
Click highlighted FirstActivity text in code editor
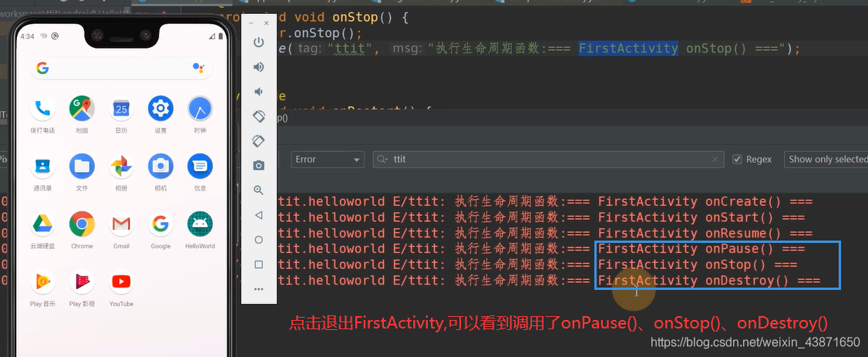click(628, 49)
